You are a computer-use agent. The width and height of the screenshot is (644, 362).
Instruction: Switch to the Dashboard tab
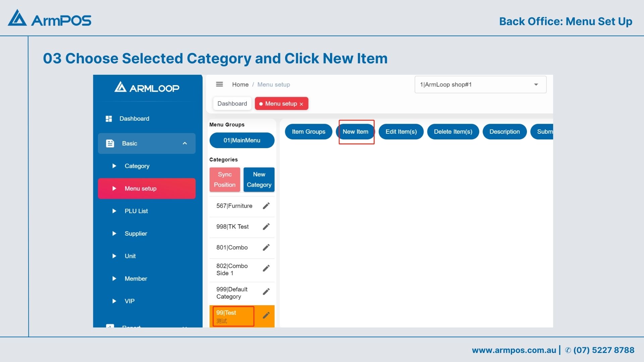tap(232, 104)
